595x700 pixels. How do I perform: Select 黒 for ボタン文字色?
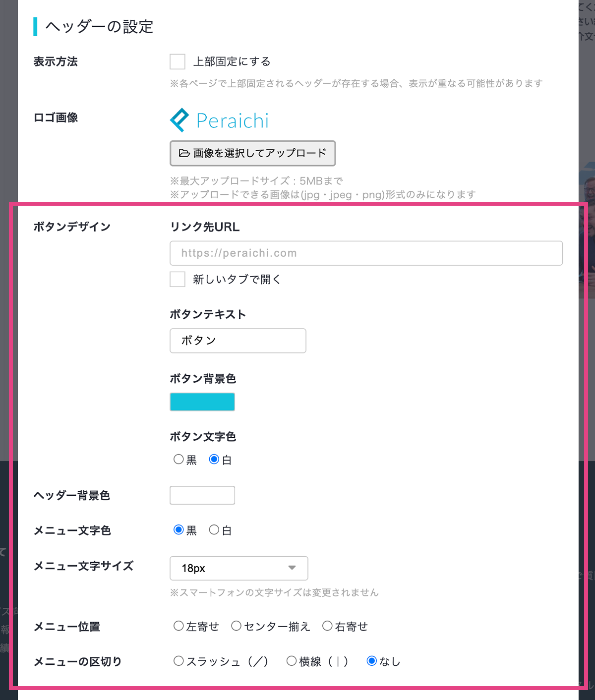(x=178, y=460)
